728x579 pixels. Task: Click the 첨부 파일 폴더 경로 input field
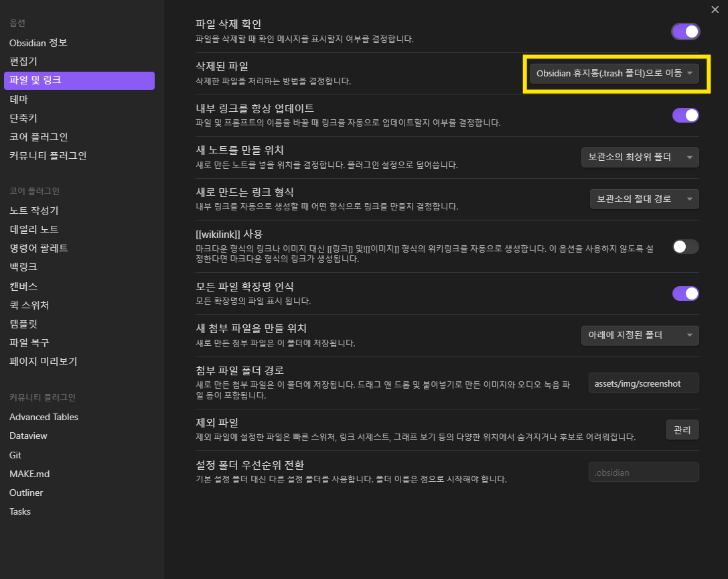point(644,383)
